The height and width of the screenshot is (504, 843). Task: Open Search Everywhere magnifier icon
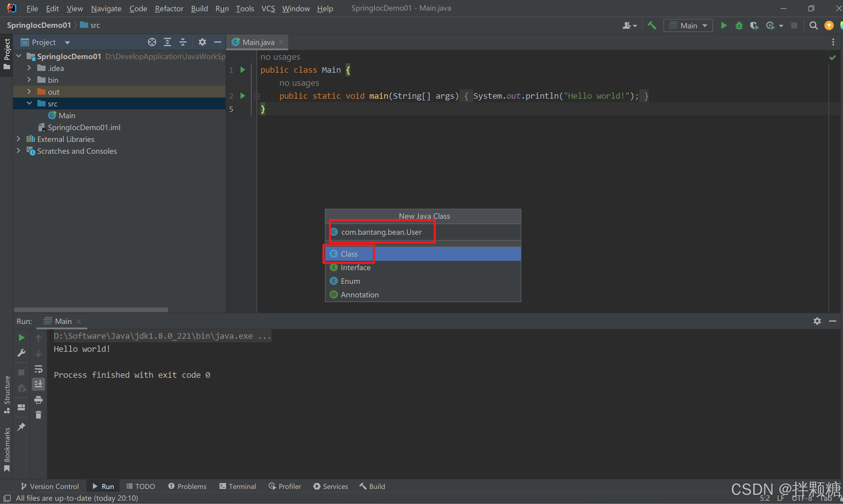pos(813,25)
